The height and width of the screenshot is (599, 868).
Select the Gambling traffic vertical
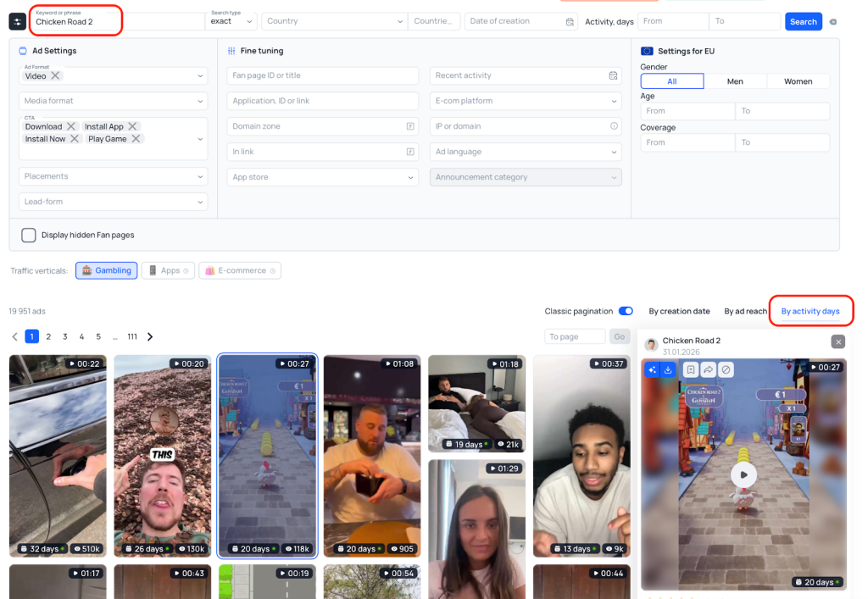[x=107, y=270]
